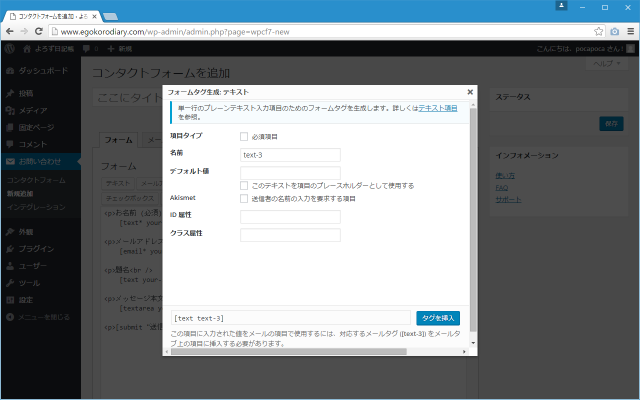640x400 pixels.
Task: Click the タグを挿入 button
Action: click(x=438, y=318)
